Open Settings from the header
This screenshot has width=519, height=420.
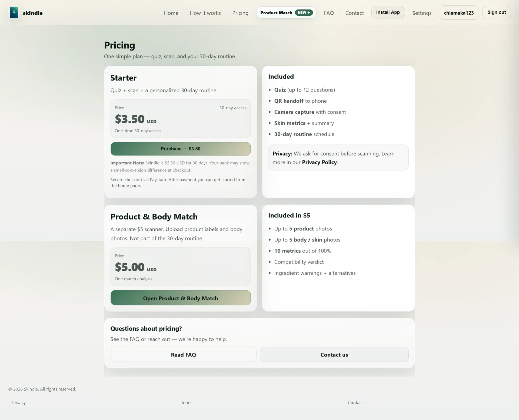pos(422,13)
